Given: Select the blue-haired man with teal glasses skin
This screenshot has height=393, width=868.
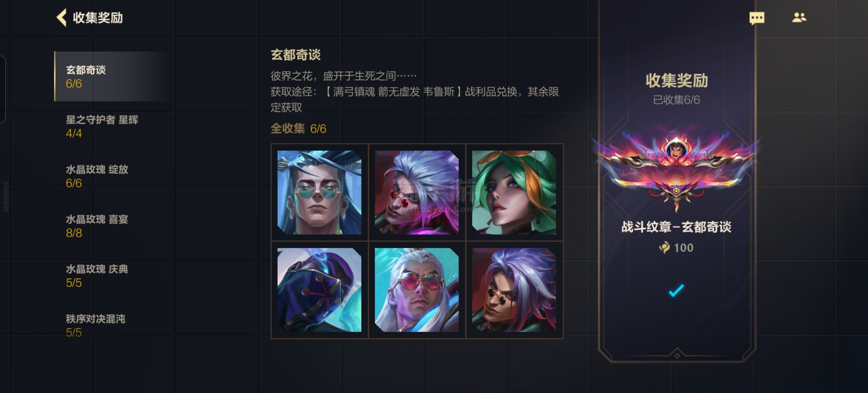Looking at the screenshot, I should (319, 193).
